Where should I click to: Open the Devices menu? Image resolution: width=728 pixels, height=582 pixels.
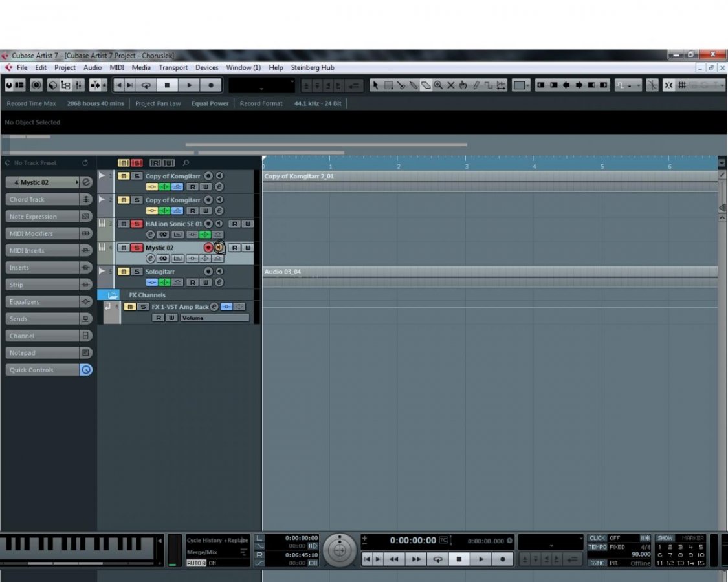tap(206, 68)
